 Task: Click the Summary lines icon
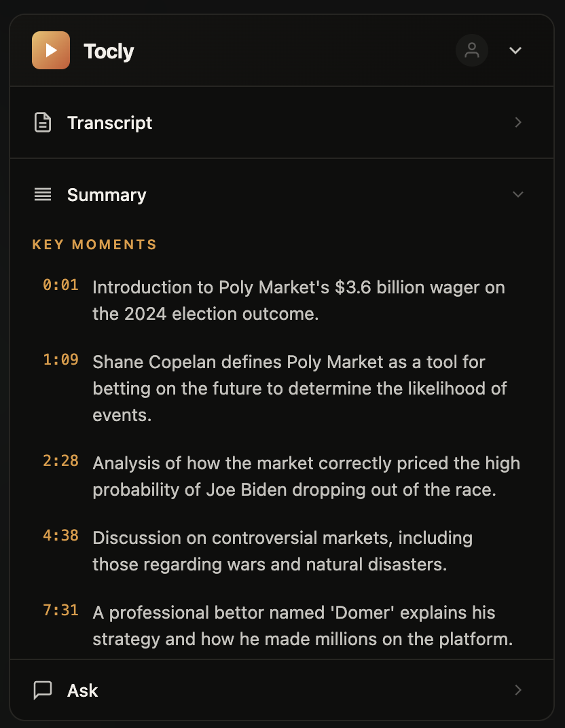tap(43, 195)
